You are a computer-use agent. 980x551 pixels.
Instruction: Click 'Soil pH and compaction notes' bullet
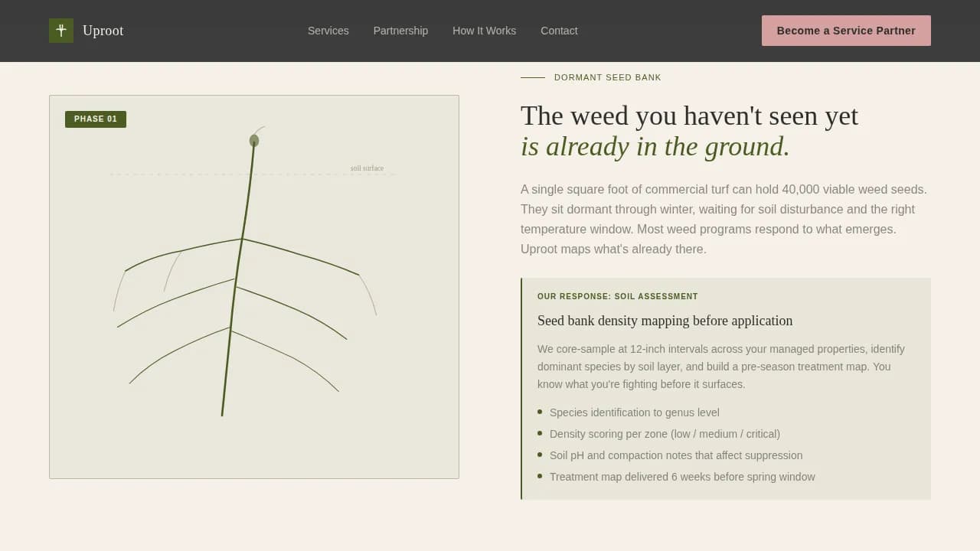676,455
